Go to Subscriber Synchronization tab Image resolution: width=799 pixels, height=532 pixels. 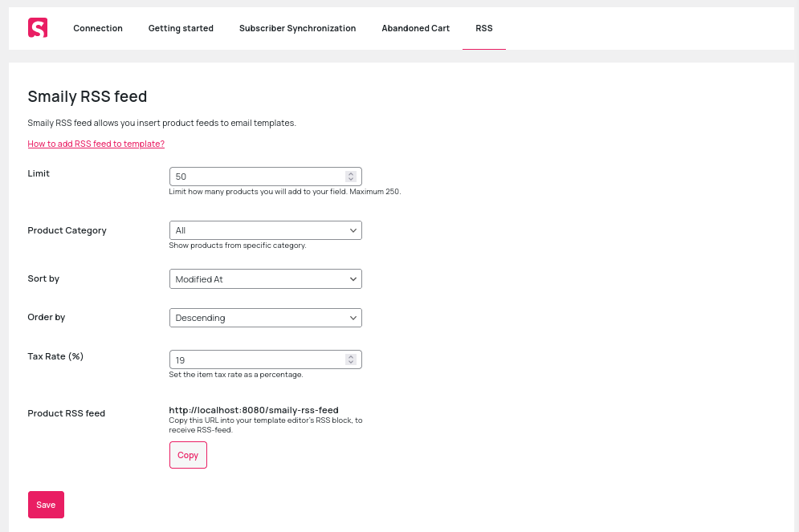(x=297, y=28)
